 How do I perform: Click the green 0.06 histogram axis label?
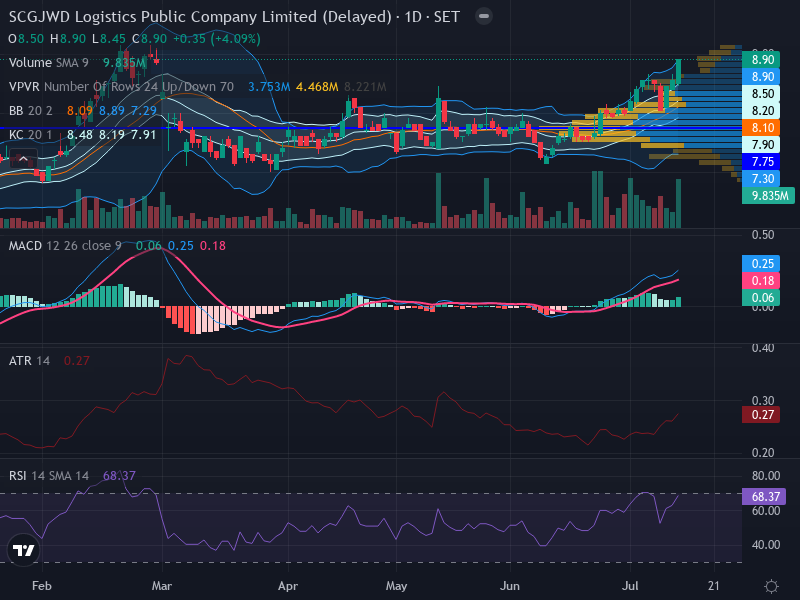coord(761,297)
